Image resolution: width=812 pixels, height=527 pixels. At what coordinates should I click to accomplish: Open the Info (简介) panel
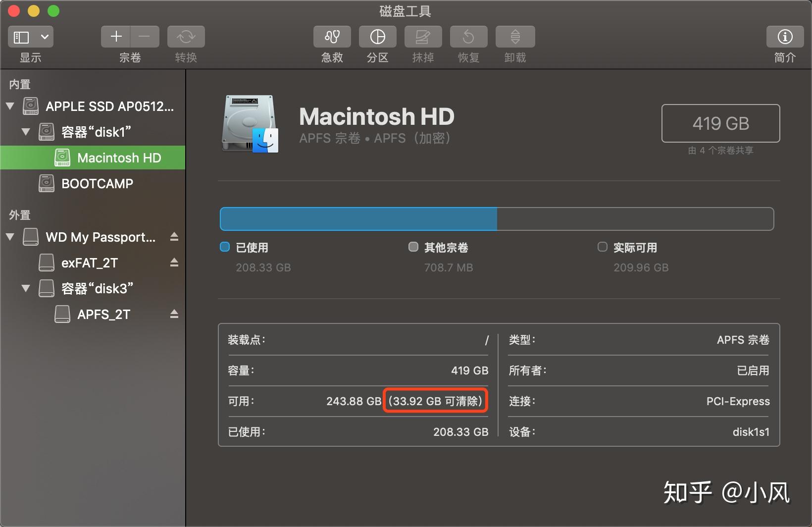click(x=785, y=37)
